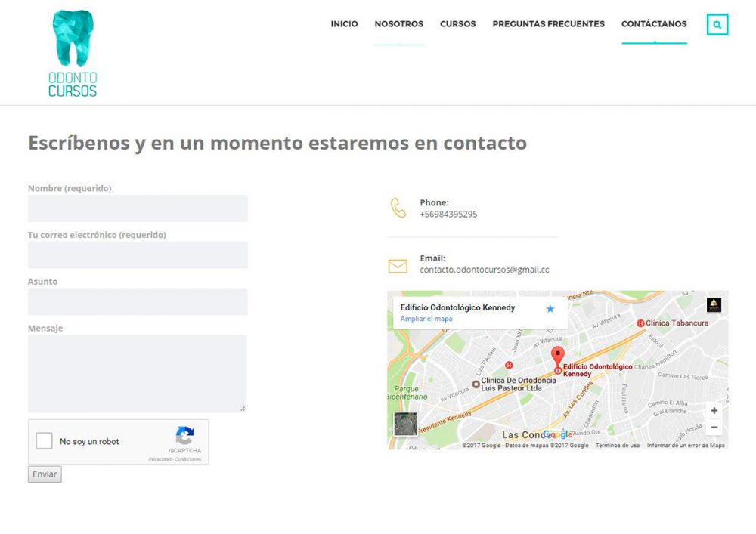Viewport: 756px width, 534px height.
Task: Zoom out on the map
Action: [x=714, y=428]
